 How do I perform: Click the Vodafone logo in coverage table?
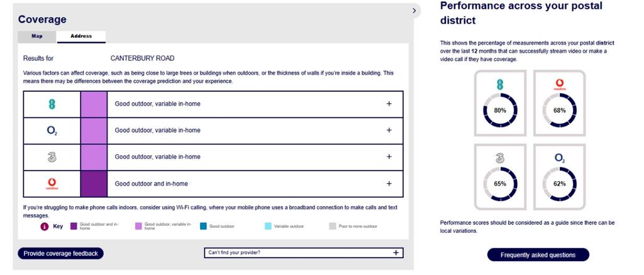[x=52, y=183]
